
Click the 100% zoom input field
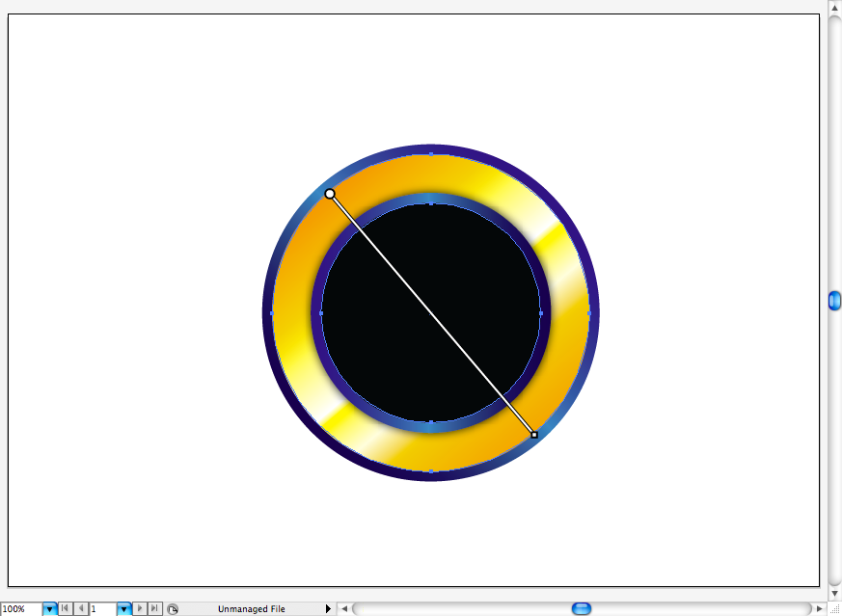(x=21, y=609)
